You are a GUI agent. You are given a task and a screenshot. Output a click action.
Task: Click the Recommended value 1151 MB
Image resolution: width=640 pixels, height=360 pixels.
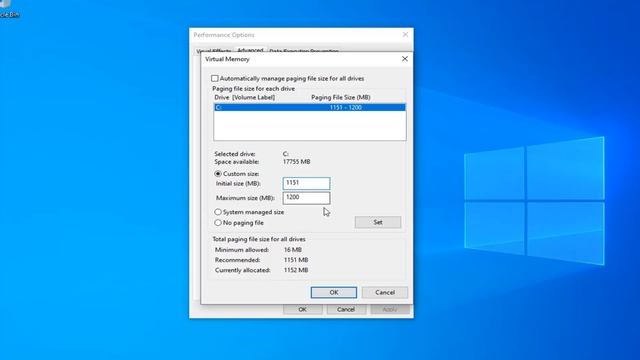click(296, 260)
